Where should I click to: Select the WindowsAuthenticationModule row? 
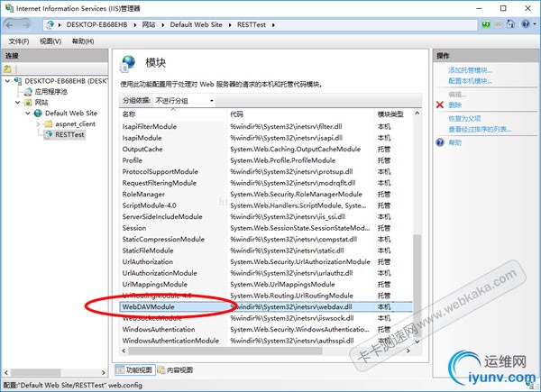point(266,341)
